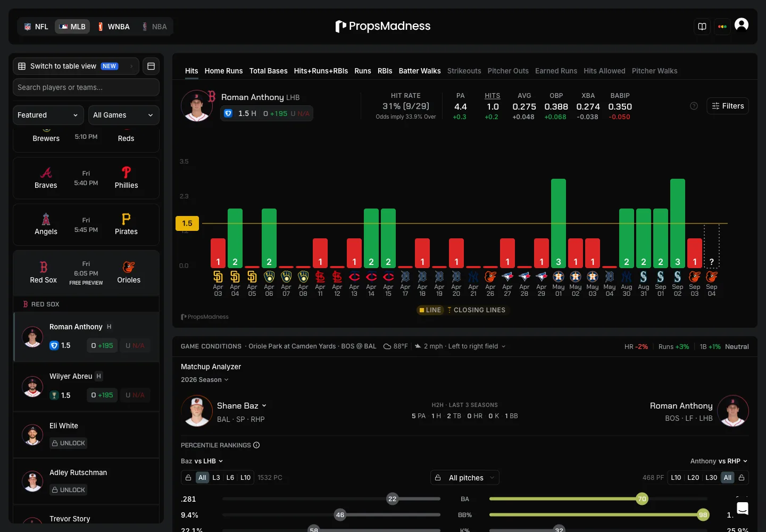This screenshot has height=532, width=766.
Task: Click the May 01 Astros bar logo
Action: [x=559, y=277]
